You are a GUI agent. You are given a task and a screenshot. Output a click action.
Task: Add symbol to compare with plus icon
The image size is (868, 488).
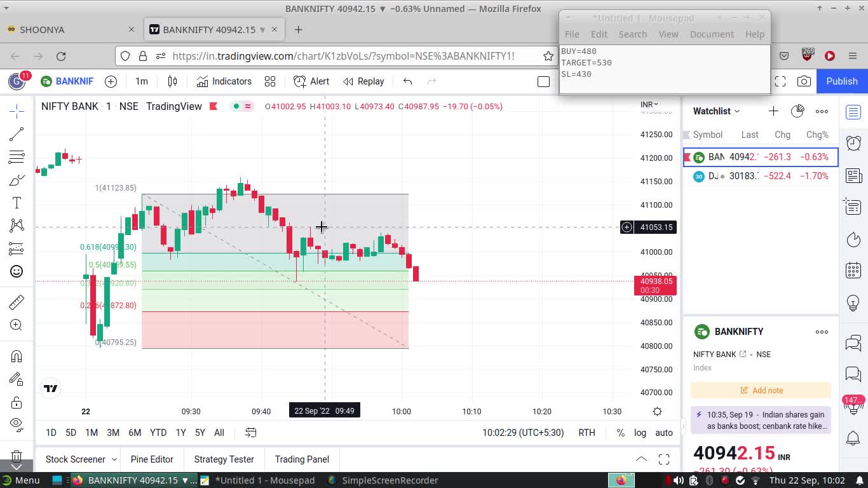click(x=111, y=81)
